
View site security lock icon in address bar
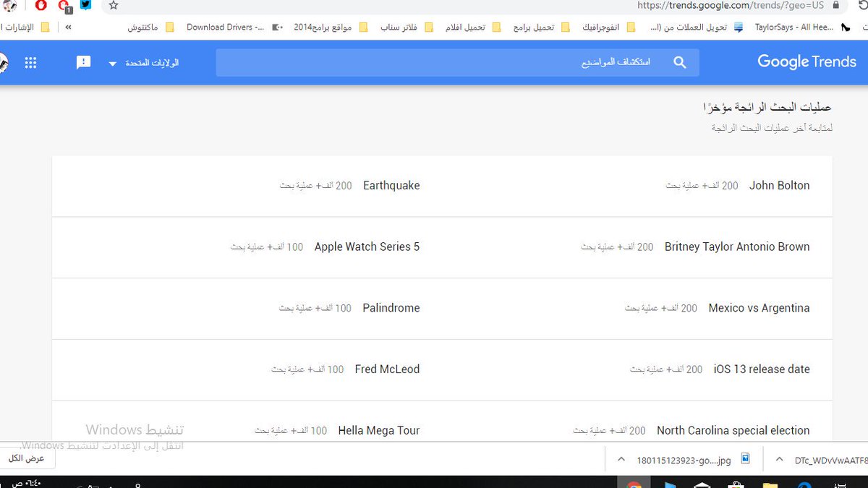(x=836, y=5)
